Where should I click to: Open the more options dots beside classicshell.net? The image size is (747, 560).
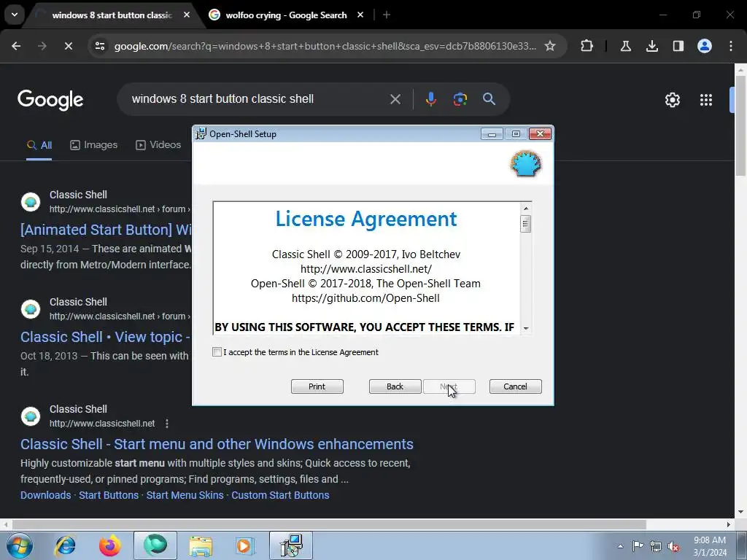[x=167, y=424]
